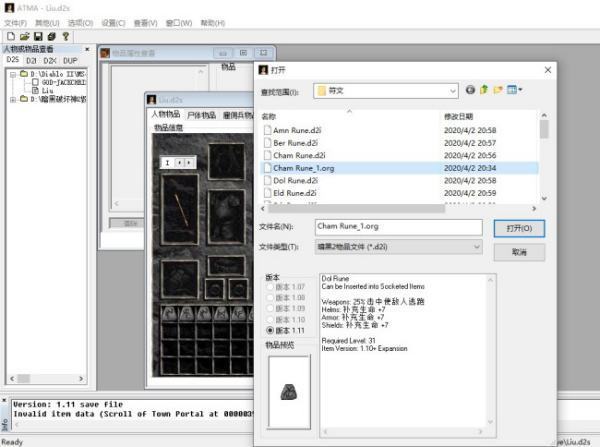
Task: Click the Open folder icon in ATMA toolbar
Action: (24, 36)
